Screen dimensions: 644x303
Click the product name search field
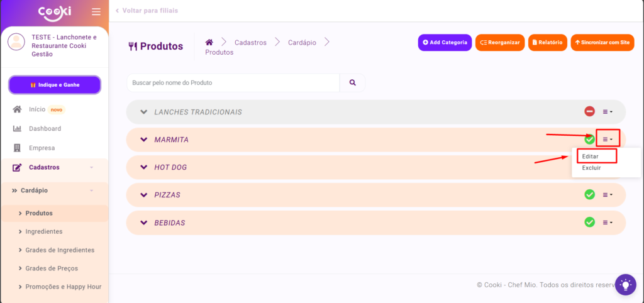point(233,82)
